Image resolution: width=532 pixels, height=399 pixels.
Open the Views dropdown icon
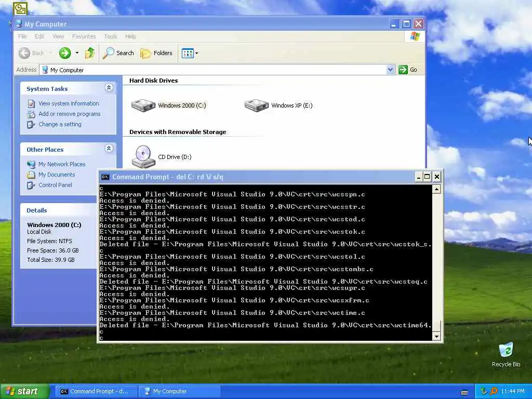[190, 53]
